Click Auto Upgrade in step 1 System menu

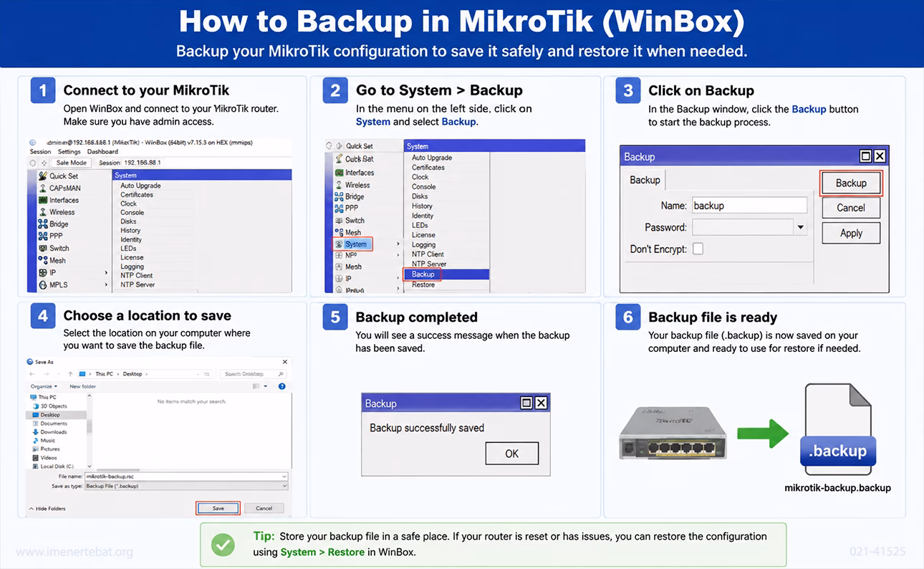click(140, 186)
